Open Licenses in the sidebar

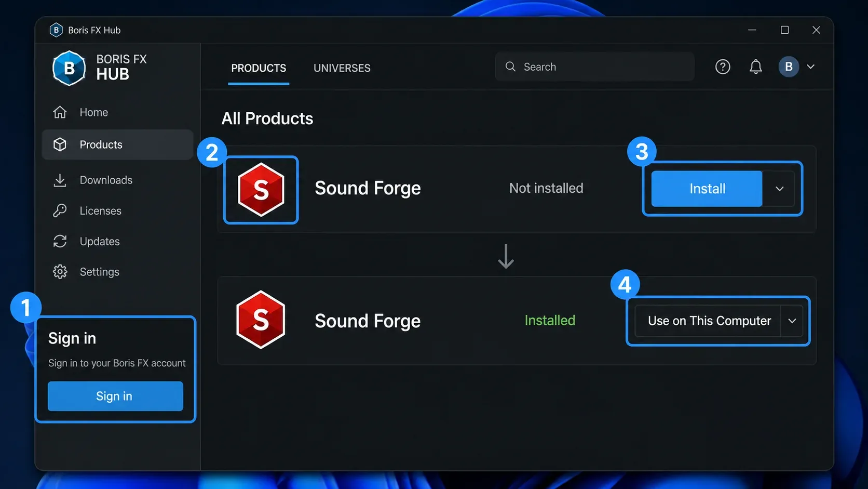[x=118, y=210]
